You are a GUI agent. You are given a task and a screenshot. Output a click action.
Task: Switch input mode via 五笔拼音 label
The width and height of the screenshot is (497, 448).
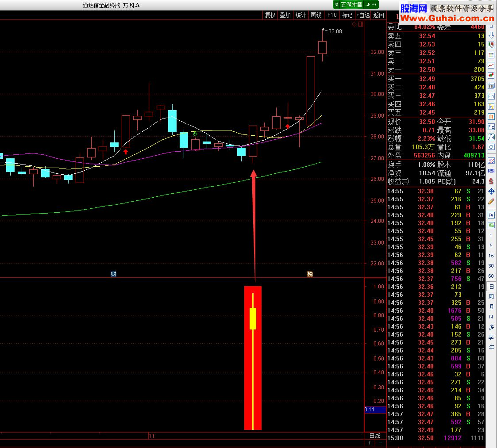pos(351,4)
